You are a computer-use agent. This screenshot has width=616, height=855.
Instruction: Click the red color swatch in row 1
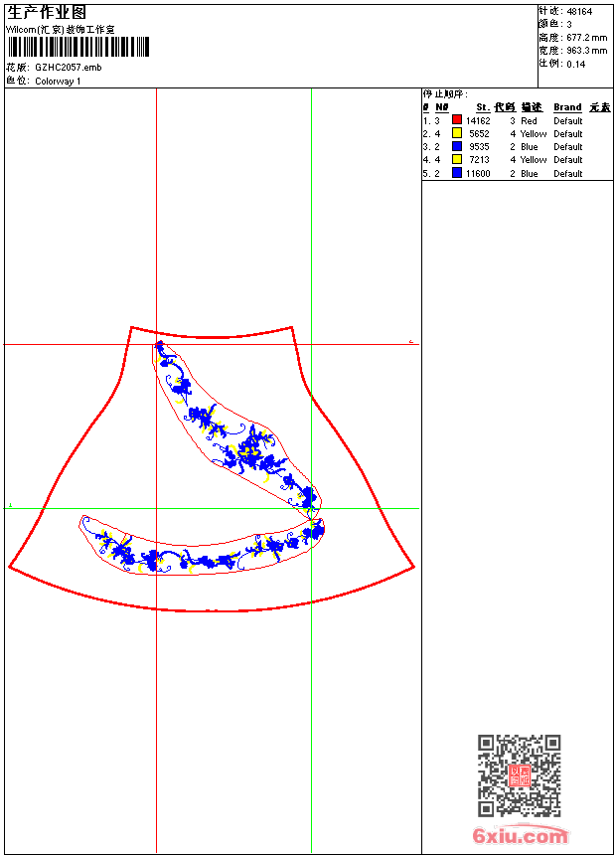click(457, 120)
